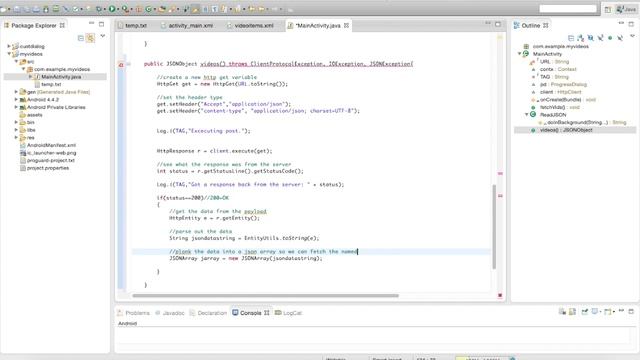The image size is (640, 360).
Task: Run the project with the green Run button
Action: pos(112,9)
